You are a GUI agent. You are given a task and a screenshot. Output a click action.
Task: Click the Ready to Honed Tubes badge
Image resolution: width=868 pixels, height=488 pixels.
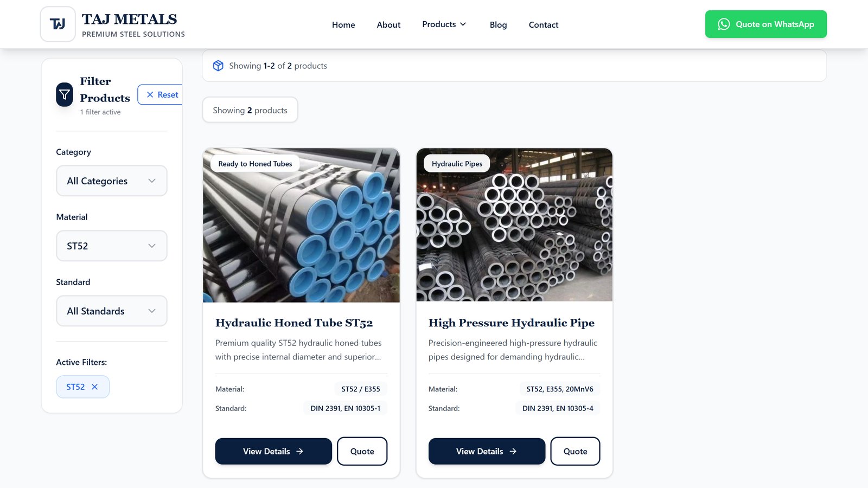(x=255, y=164)
